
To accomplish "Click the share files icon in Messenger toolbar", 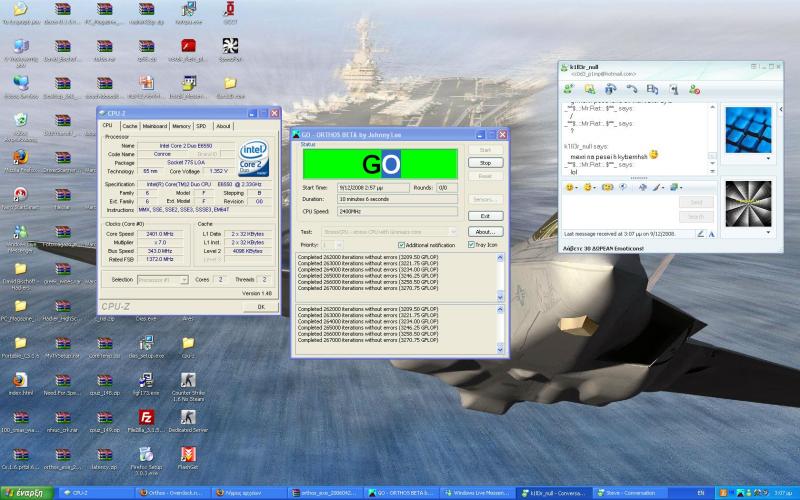I will [x=590, y=89].
